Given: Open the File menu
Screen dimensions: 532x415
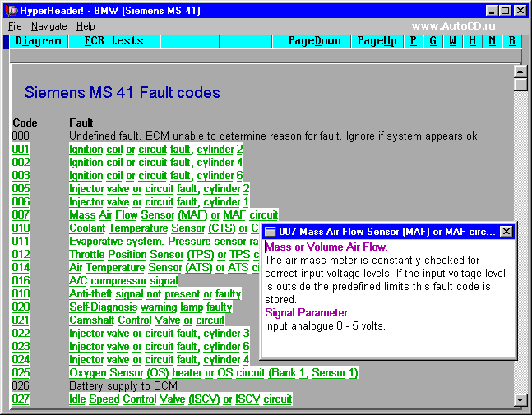Looking at the screenshot, I should click(15, 26).
